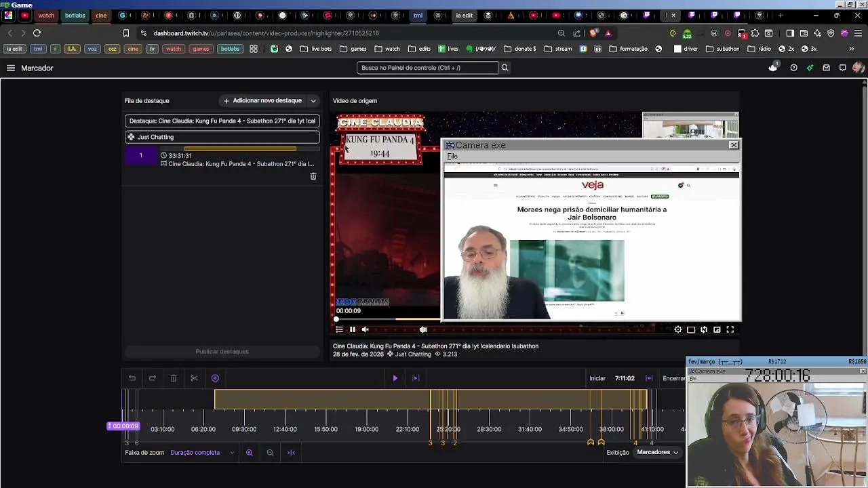This screenshot has width=868, height=488.
Task: Zoom out of the timeline
Action: 270,453
